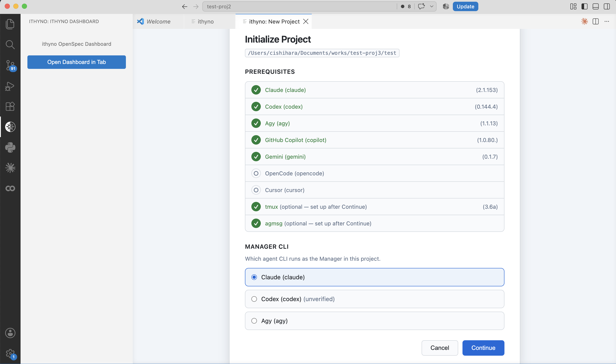Split the editor right

595,21
